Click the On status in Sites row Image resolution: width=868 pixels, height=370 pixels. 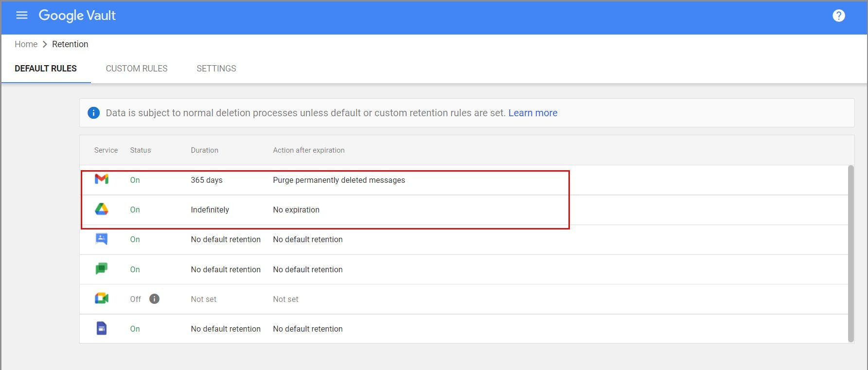tap(135, 329)
